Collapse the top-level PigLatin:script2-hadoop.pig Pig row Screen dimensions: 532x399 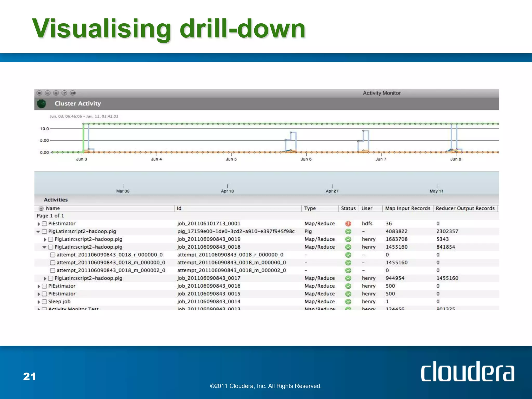(38, 232)
